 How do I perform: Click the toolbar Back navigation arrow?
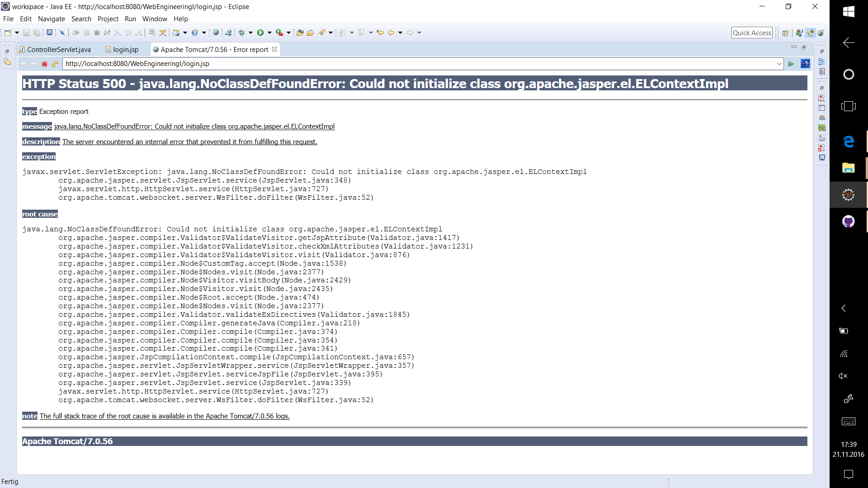(391, 33)
